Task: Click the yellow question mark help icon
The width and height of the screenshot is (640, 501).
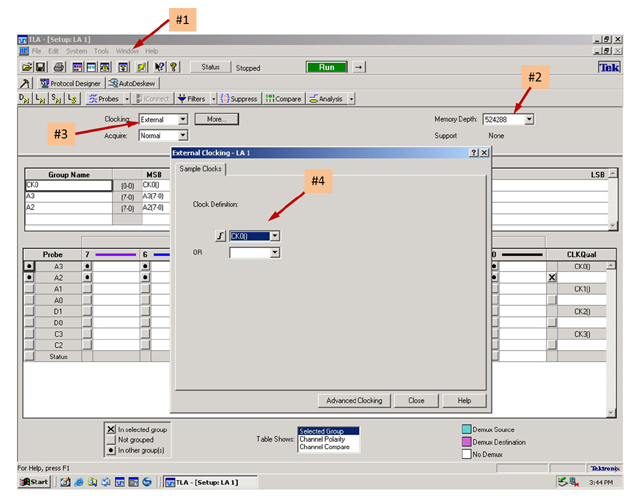Action: [x=173, y=67]
